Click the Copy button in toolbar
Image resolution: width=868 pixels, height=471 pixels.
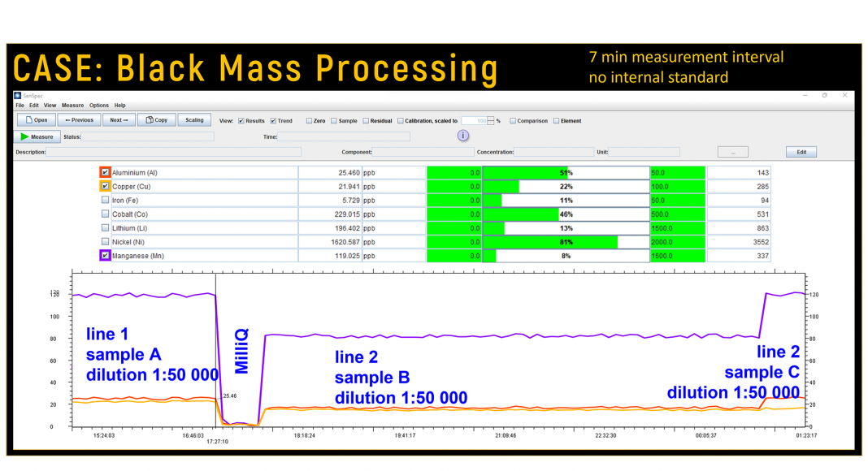[x=156, y=120]
